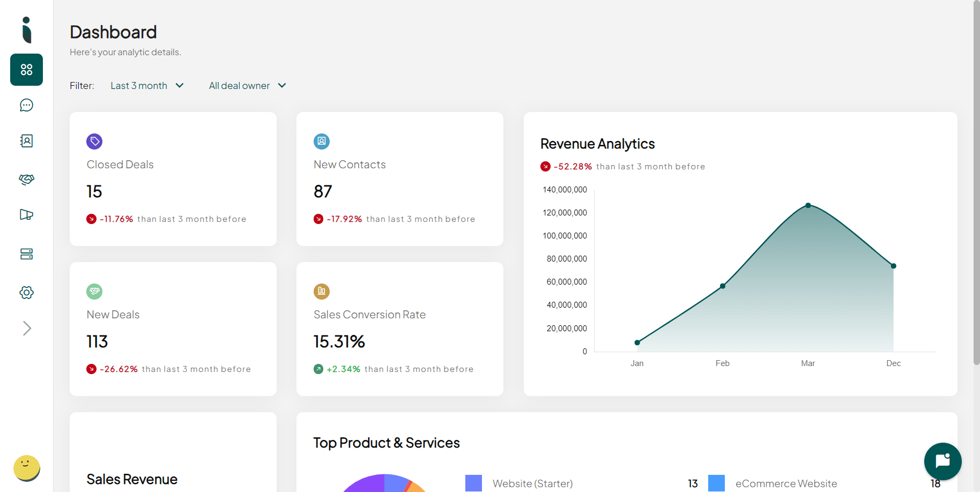Open the chat messages sidebar icon

click(26, 105)
